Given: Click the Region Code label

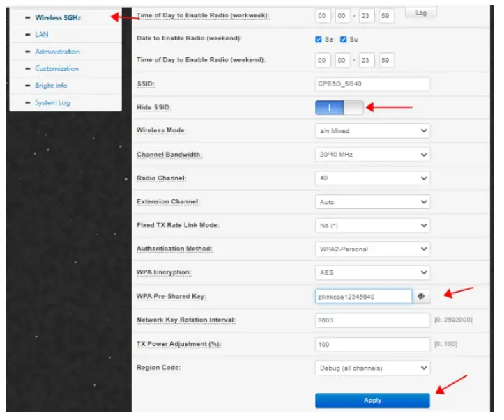Looking at the screenshot, I should (x=159, y=368).
